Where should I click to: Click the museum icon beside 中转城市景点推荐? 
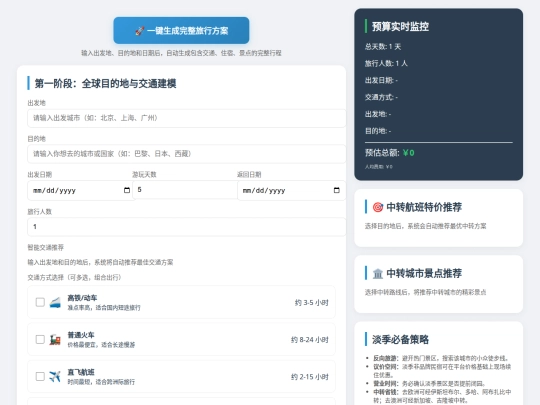coord(378,273)
